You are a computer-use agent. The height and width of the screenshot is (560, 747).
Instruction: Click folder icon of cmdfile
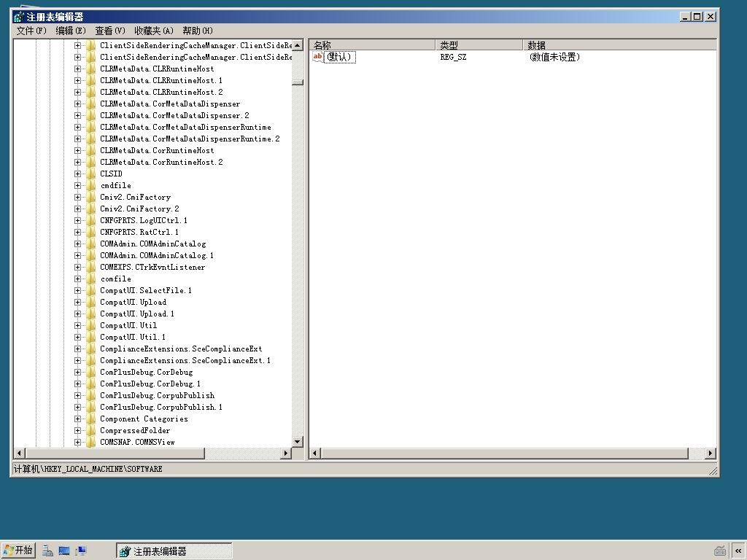90,186
